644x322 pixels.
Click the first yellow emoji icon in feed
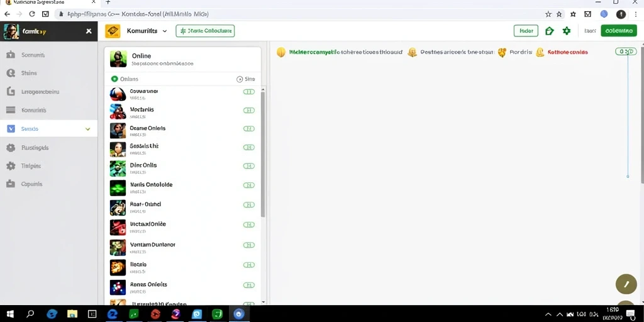[x=281, y=52]
